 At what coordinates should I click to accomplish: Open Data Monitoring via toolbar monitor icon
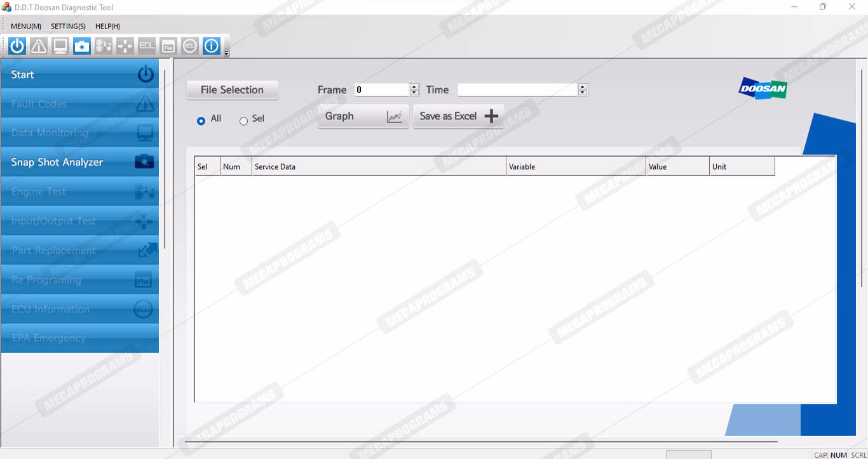(x=60, y=46)
